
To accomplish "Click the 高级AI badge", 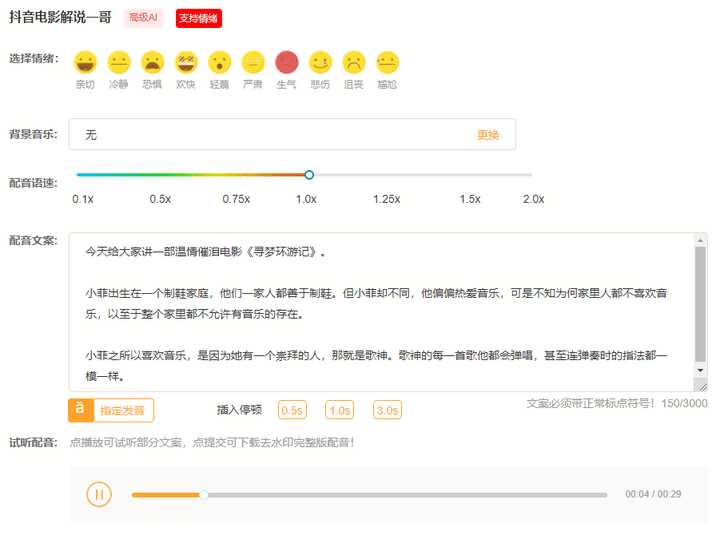I will point(143,18).
